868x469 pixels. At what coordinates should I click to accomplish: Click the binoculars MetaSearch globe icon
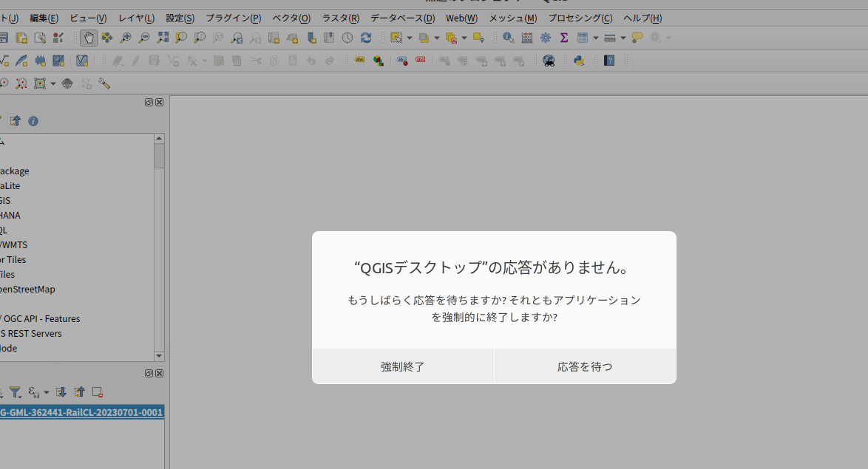549,61
